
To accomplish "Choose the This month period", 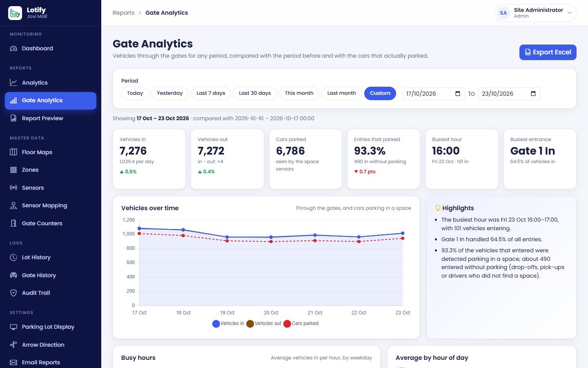I will click(299, 93).
